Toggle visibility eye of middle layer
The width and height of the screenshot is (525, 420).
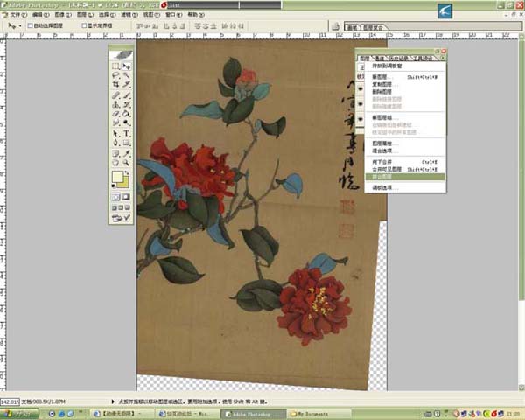pyautogui.click(x=360, y=104)
